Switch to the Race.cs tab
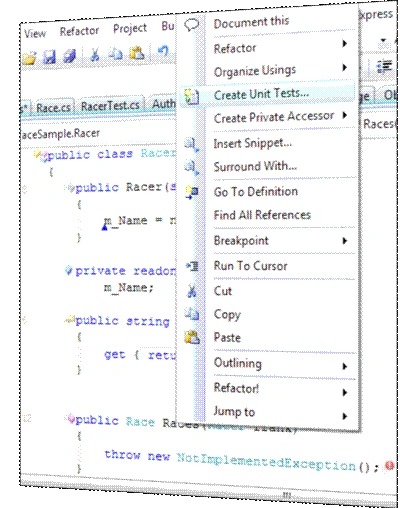Image resolution: width=400 pixels, height=508 pixels. tap(53, 108)
